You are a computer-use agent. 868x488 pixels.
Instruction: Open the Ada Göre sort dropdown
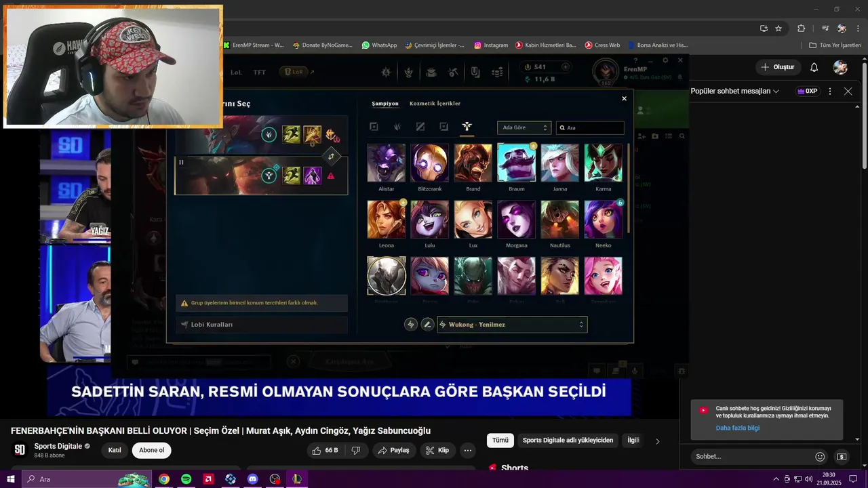coord(524,127)
